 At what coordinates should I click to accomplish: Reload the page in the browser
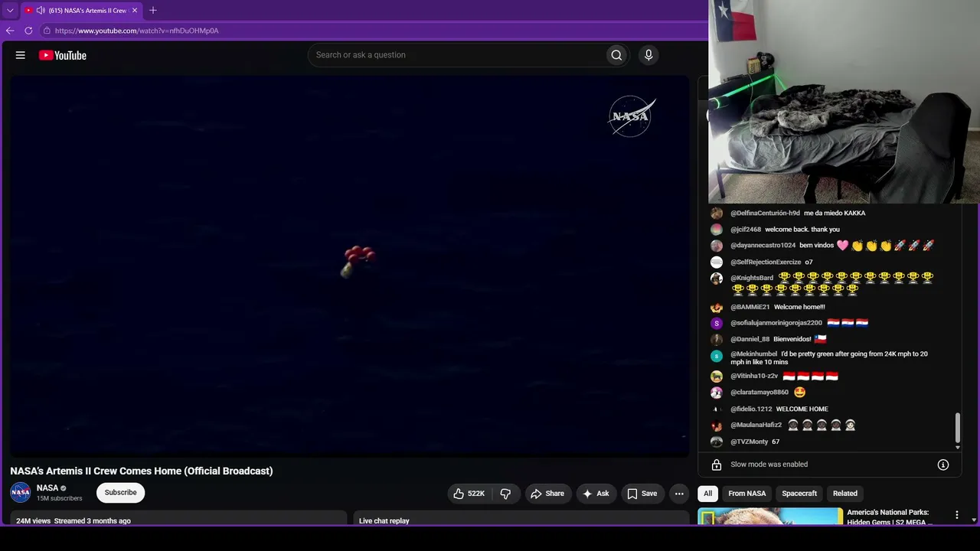(x=28, y=31)
